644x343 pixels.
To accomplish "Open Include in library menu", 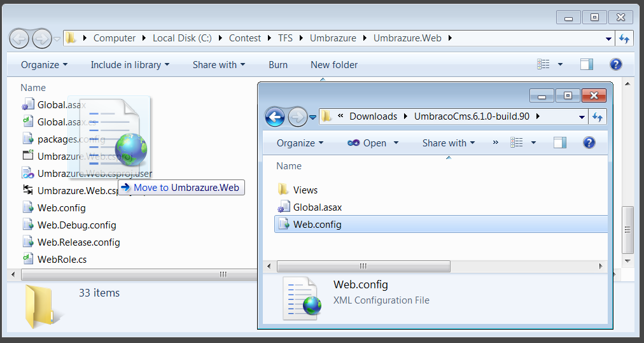I will [130, 65].
